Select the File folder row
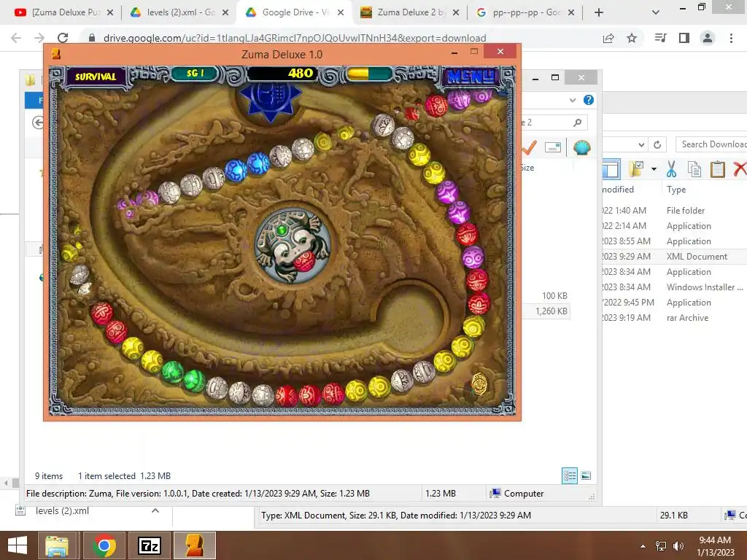747x560 pixels. tap(674, 211)
